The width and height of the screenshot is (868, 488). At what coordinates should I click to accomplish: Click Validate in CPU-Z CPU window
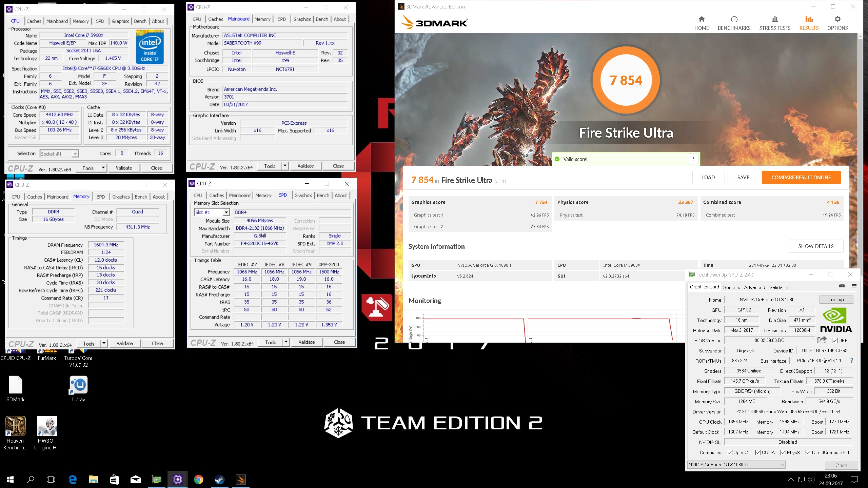click(x=124, y=168)
